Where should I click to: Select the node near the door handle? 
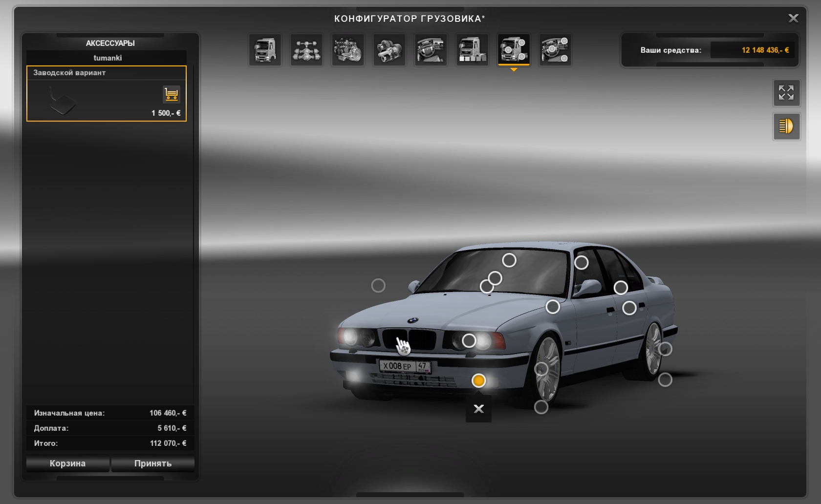point(629,308)
